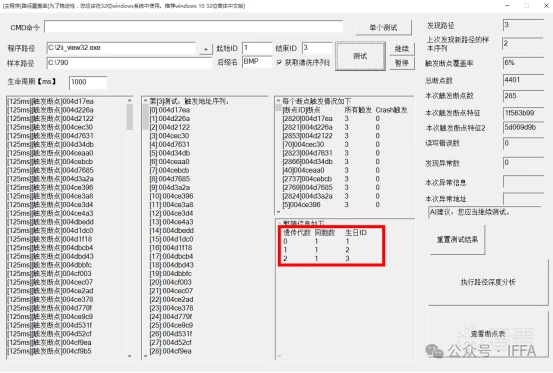Click up arrow of breakpoint trigger status list

pyautogui.click(x=278, y=101)
